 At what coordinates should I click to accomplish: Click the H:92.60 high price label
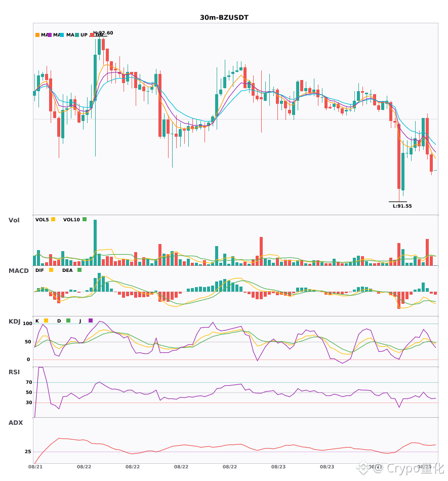103,33
